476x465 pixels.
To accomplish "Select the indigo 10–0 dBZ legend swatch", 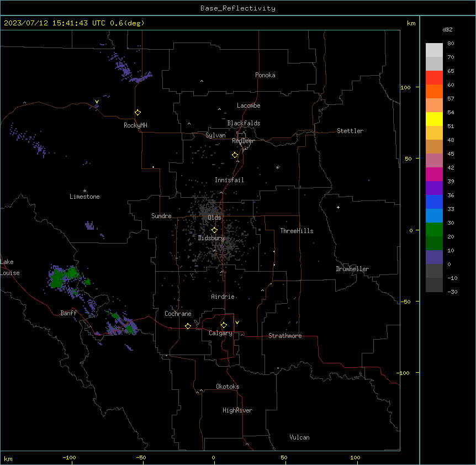I will 434,257.
